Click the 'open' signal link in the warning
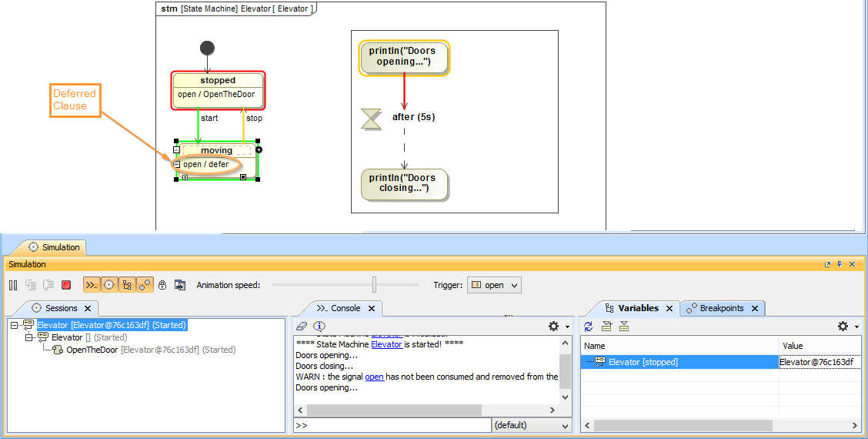 pyautogui.click(x=374, y=377)
